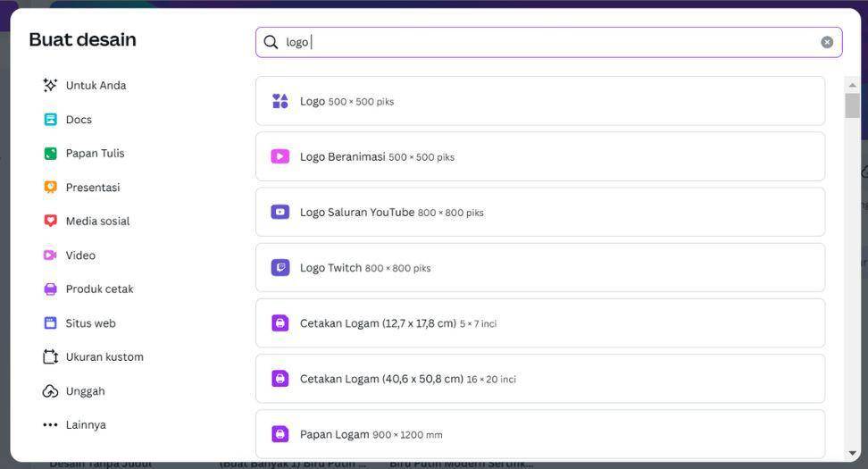868x469 pixels.
Task: Pick the Logo Saluran YouTube result
Action: pos(540,212)
